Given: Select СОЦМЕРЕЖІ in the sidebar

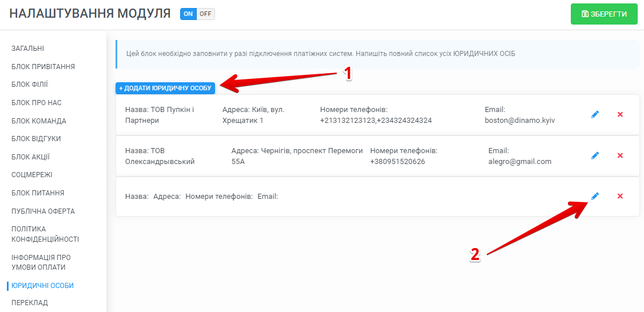Looking at the screenshot, I should (x=32, y=175).
